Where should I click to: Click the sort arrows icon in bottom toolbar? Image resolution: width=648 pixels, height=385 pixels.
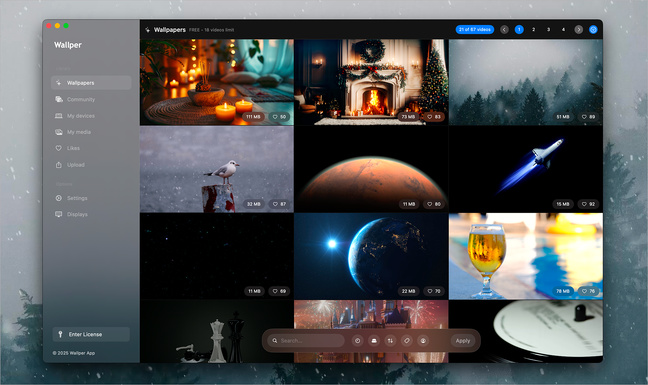tap(390, 341)
